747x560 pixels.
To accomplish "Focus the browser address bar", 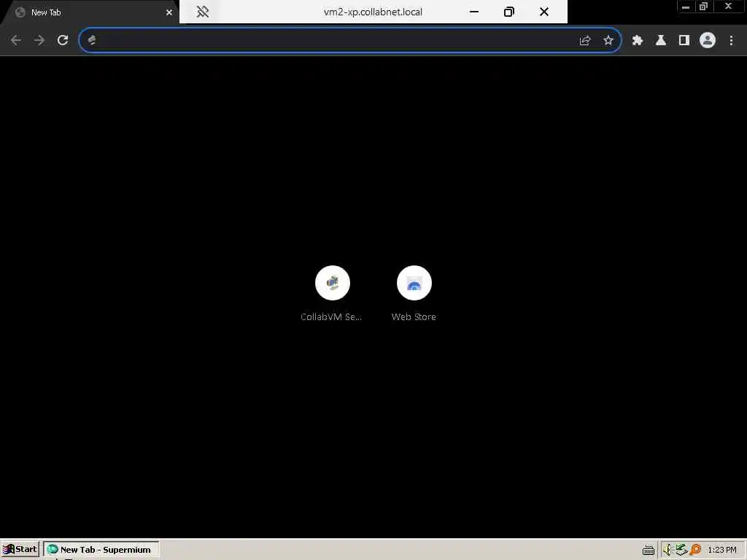I will [350, 41].
